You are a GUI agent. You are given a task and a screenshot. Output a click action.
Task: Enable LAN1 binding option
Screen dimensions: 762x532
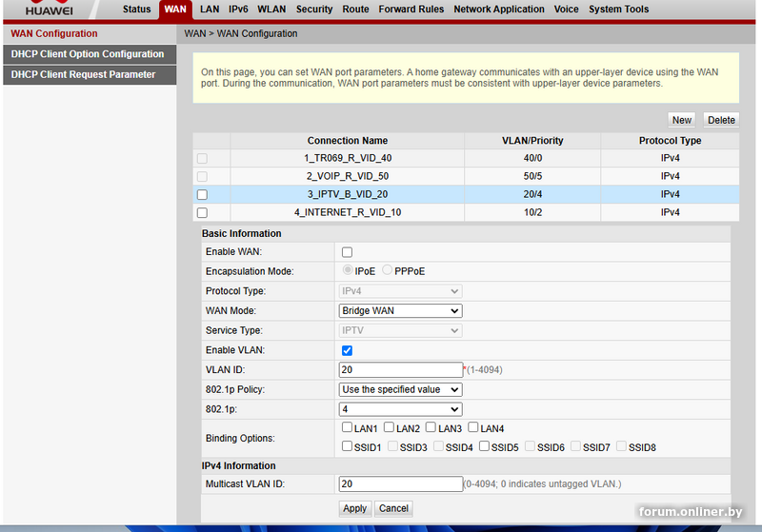coord(348,429)
